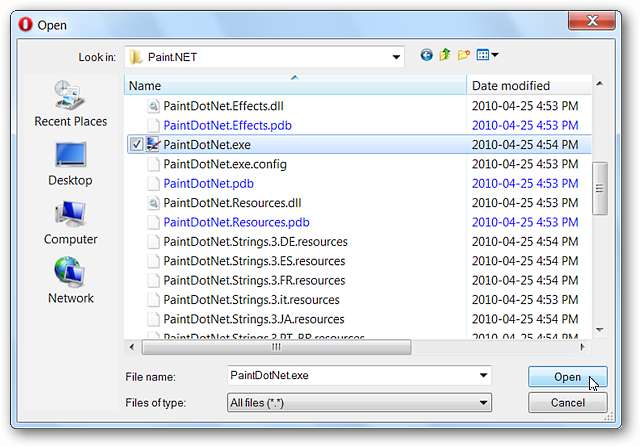Click date cell of PaintDotNet.Strings.3.it.resources row
This screenshot has height=447, width=640.
[x=525, y=300]
